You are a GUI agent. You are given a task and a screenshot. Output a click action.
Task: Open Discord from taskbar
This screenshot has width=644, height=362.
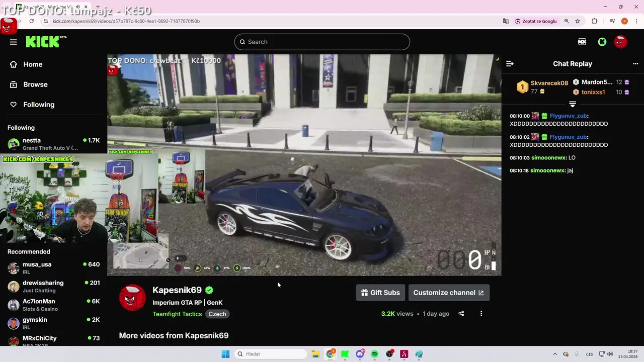[360, 354]
